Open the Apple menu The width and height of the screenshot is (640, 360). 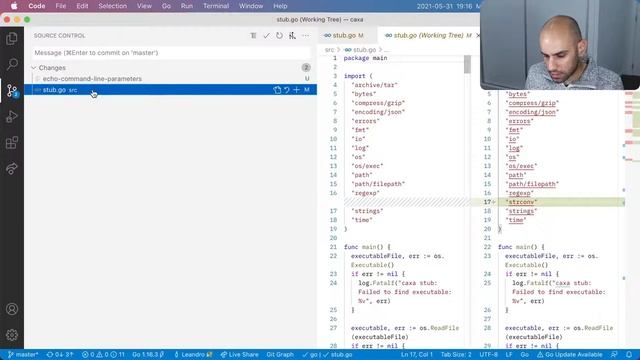click(x=14, y=6)
